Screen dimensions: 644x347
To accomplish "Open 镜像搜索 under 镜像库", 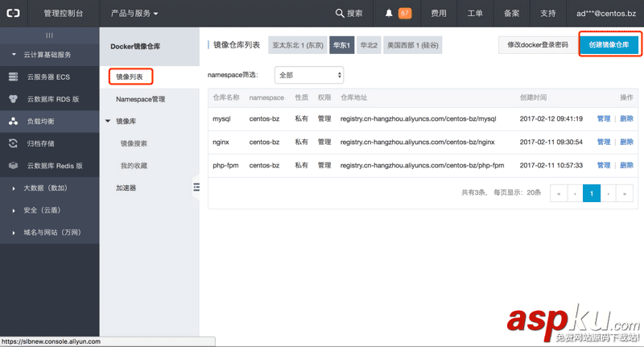I will coord(134,143).
